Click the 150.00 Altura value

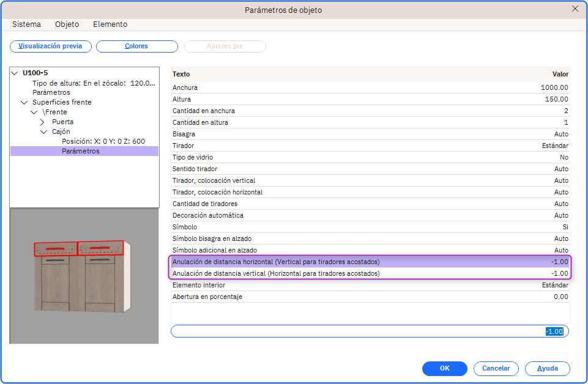click(557, 99)
